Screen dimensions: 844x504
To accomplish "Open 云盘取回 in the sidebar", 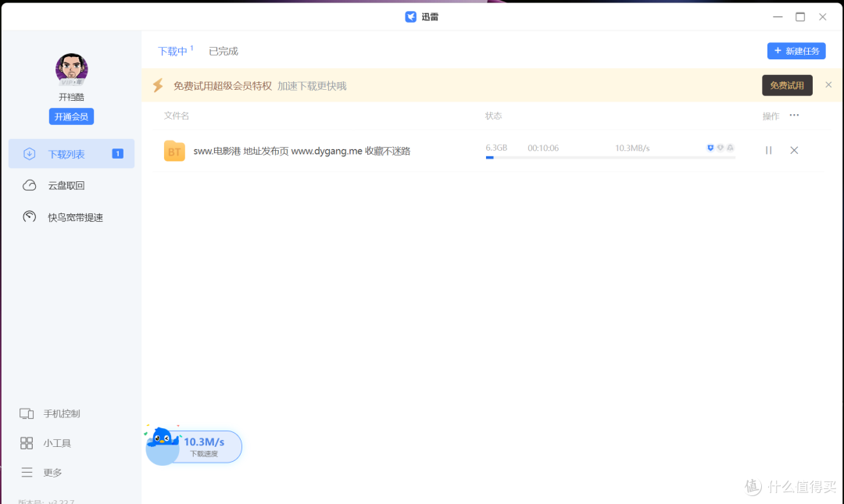I will pyautogui.click(x=66, y=186).
